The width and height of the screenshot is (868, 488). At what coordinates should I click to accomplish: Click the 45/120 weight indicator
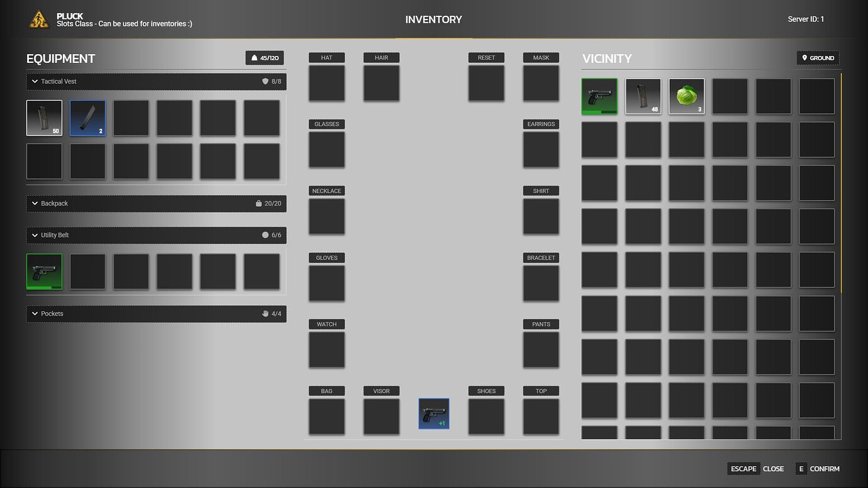click(265, 58)
